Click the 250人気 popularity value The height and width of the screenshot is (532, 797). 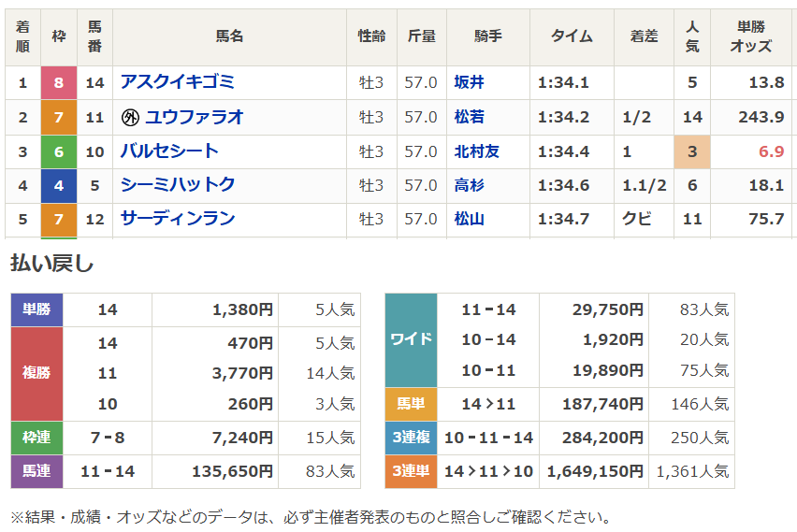pyautogui.click(x=700, y=438)
